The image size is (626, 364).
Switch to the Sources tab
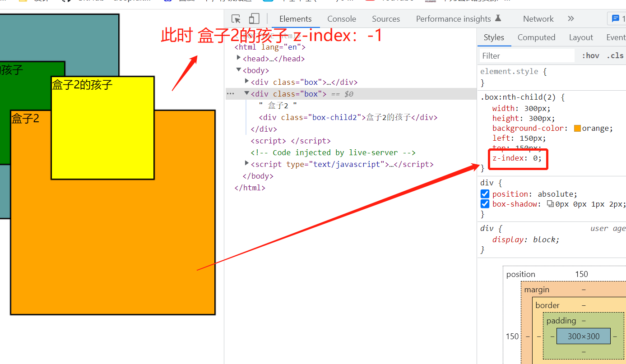[x=386, y=19]
